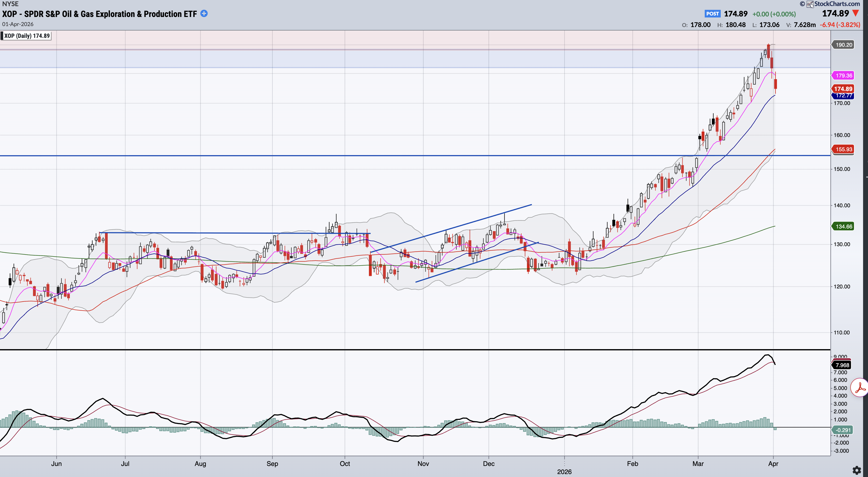Click the 2026 year marker on axis
The height and width of the screenshot is (477, 868).
click(564, 472)
